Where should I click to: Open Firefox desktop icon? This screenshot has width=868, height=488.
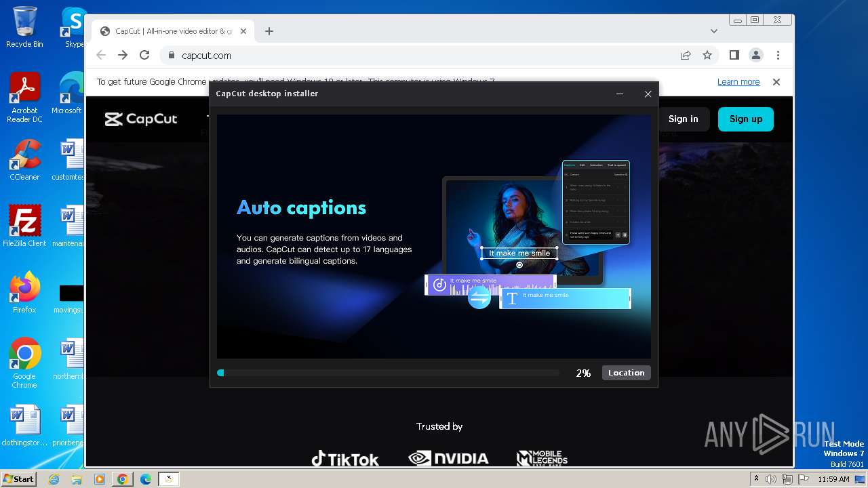(24, 293)
